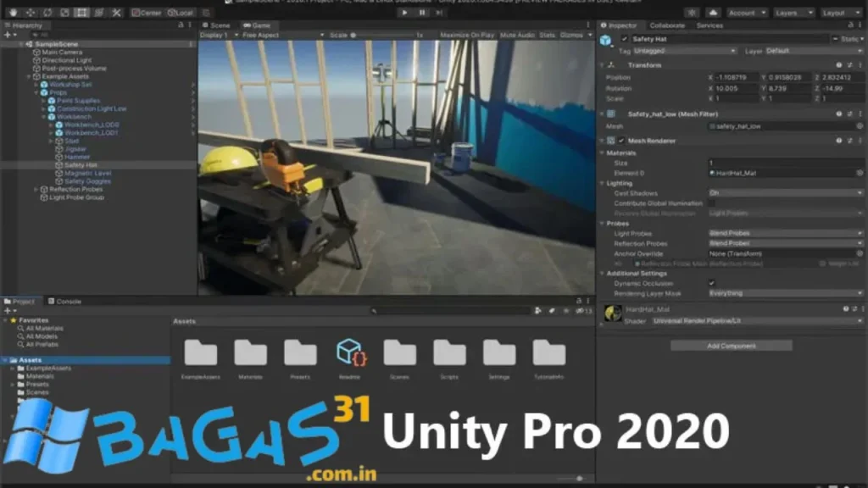Collapse the SampleScene tree node
Image resolution: width=868 pixels, height=488 pixels.
coord(21,44)
